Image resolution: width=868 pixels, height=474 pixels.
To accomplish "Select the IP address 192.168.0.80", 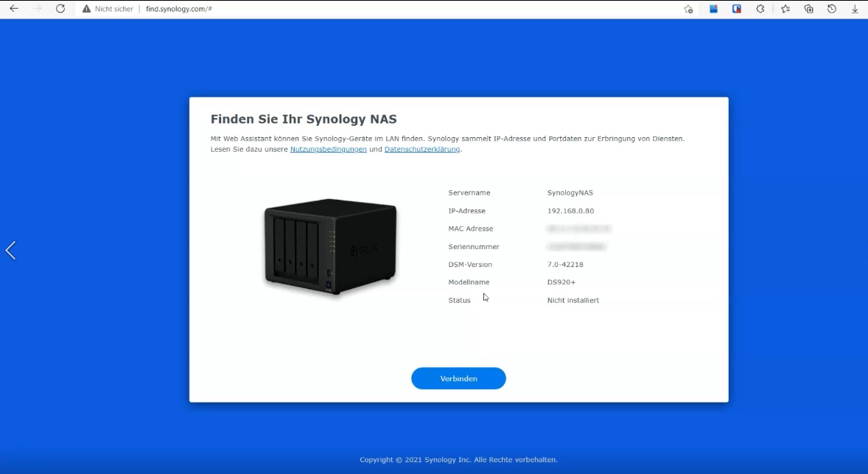I will click(x=571, y=211).
